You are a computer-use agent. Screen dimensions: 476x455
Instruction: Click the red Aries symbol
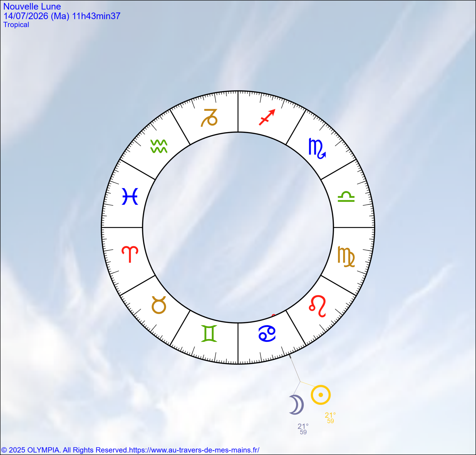[x=130, y=254]
